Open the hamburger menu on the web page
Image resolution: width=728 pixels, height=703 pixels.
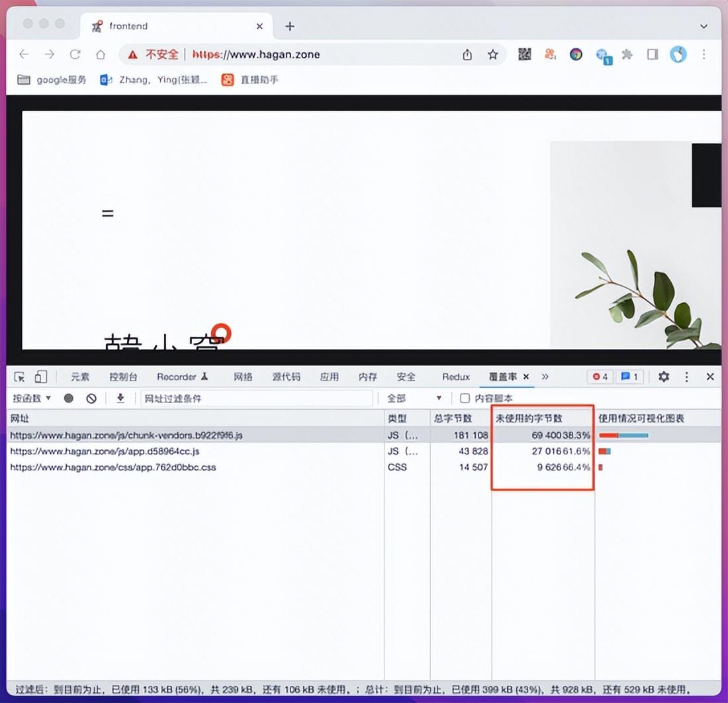pos(108,213)
